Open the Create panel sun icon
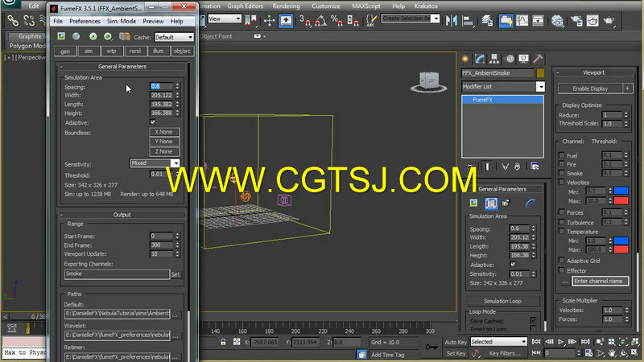Screen dimensions: 644x362 (x=465, y=59)
